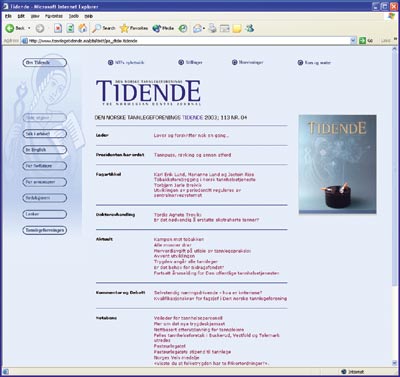The width and height of the screenshot is (400, 377).
Task: Open the Search toolbar button
Action: pos(104,28)
